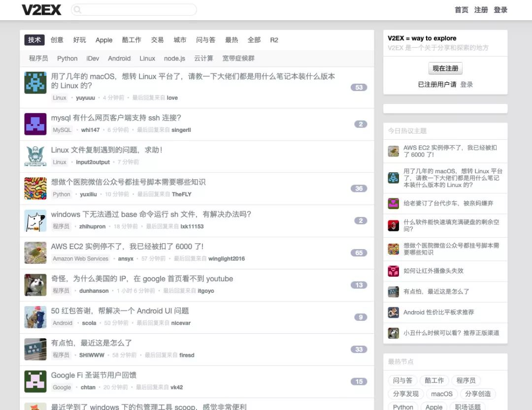
Task: Open sidebar topic Android 性价比平板求推荐
Action: (439, 313)
